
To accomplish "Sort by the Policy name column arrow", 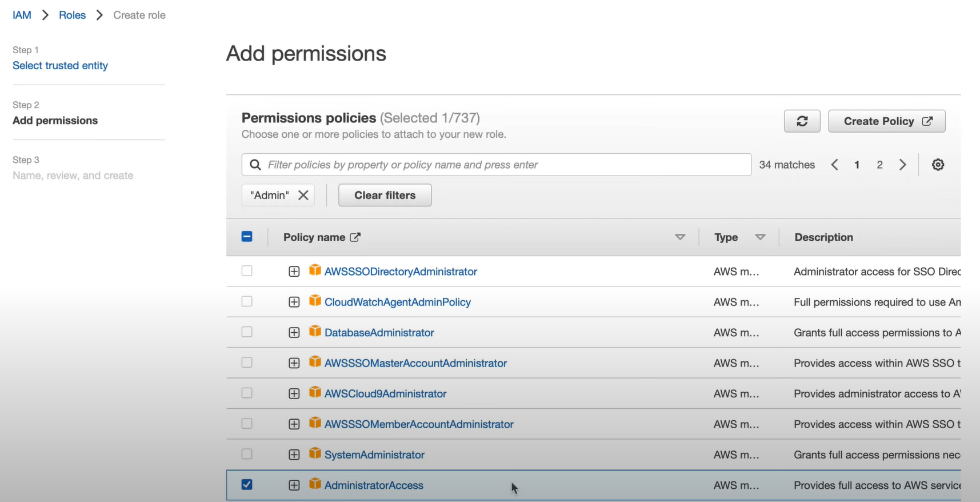I will pyautogui.click(x=679, y=237).
